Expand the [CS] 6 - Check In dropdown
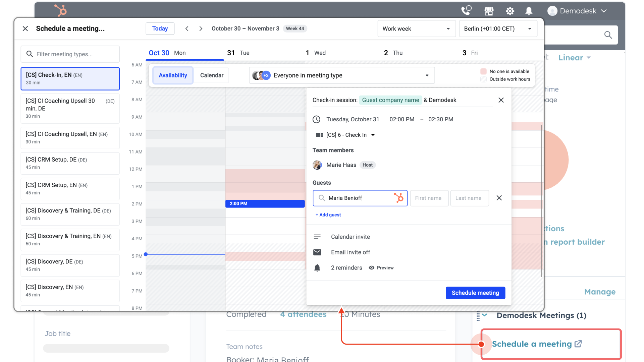The width and height of the screenshot is (644, 362). pos(373,135)
